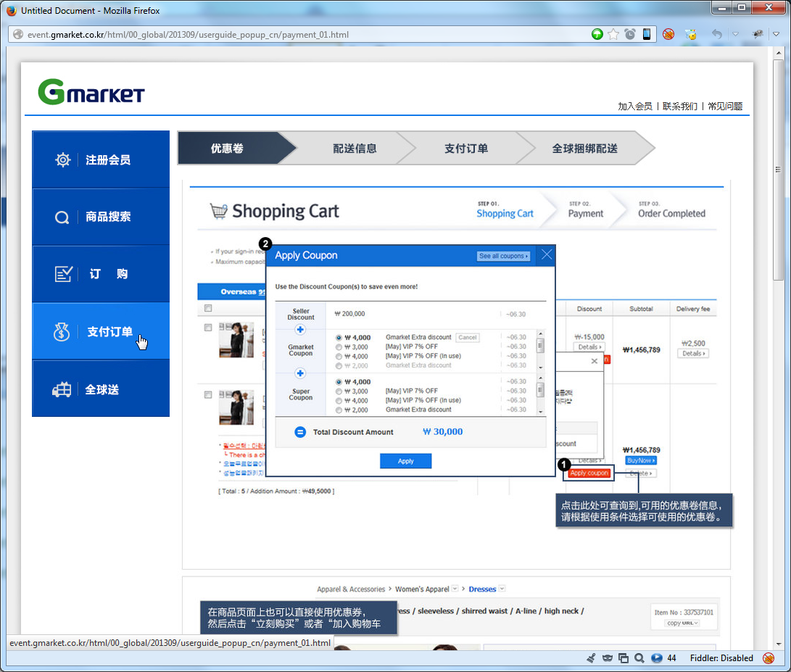Click the grey undo arrow toolbar icon
The width and height of the screenshot is (791, 672).
pos(717,34)
